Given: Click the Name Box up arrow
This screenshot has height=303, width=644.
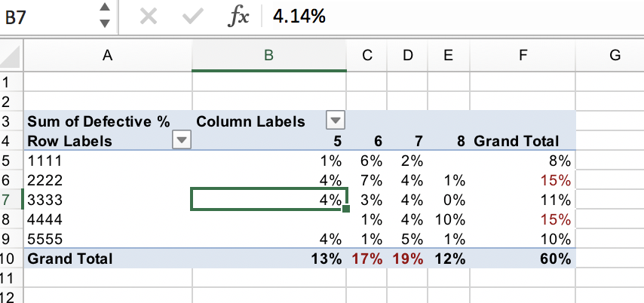Looking at the screenshot, I should pyautogui.click(x=105, y=8).
